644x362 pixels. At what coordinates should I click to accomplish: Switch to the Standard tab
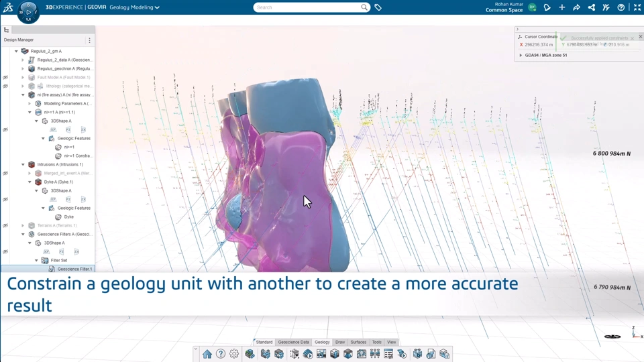coord(264,342)
